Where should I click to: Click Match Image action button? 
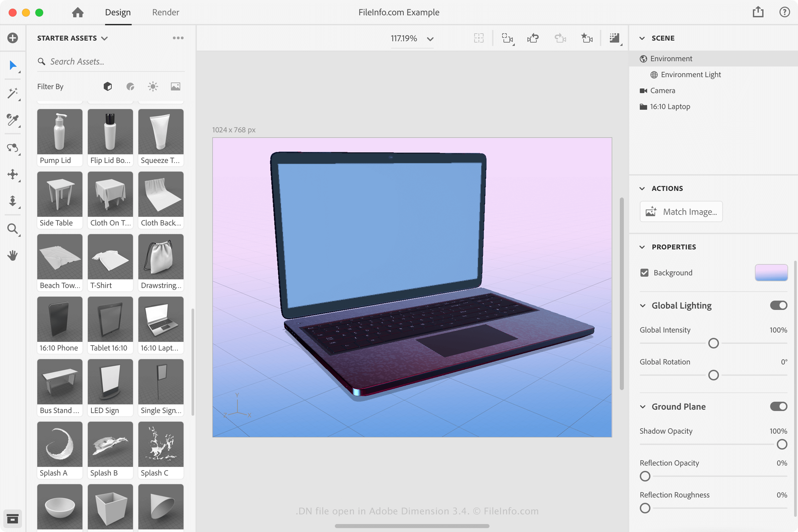[x=682, y=211]
